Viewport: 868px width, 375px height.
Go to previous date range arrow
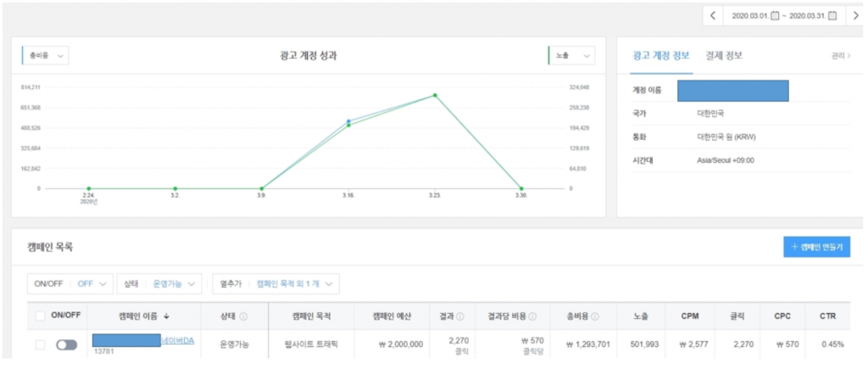pos(713,15)
